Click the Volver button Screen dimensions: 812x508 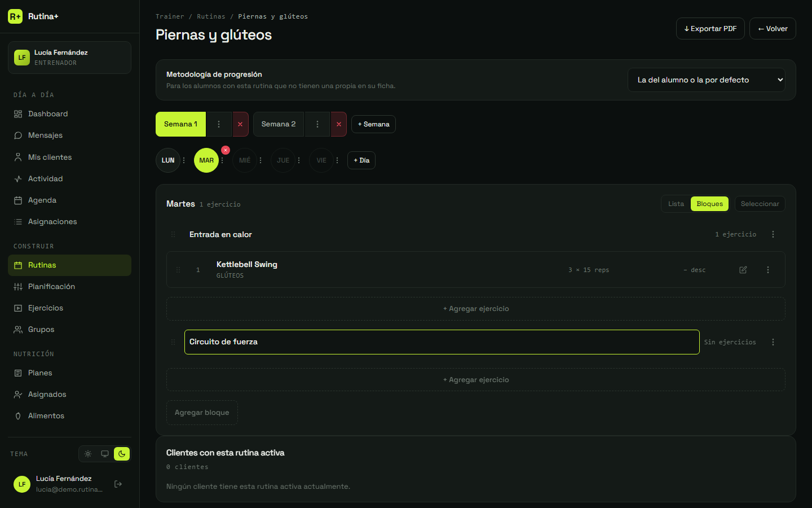773,29
